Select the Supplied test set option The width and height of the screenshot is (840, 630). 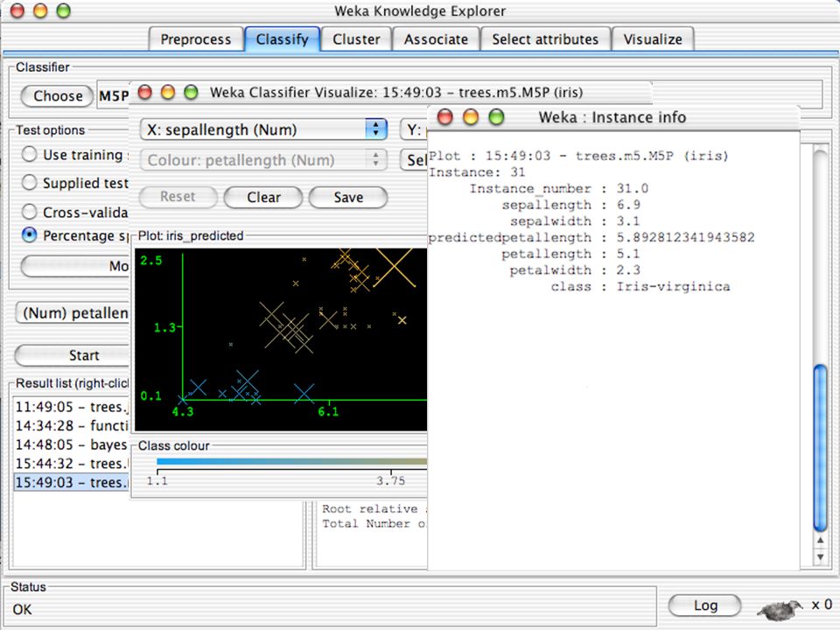29,183
